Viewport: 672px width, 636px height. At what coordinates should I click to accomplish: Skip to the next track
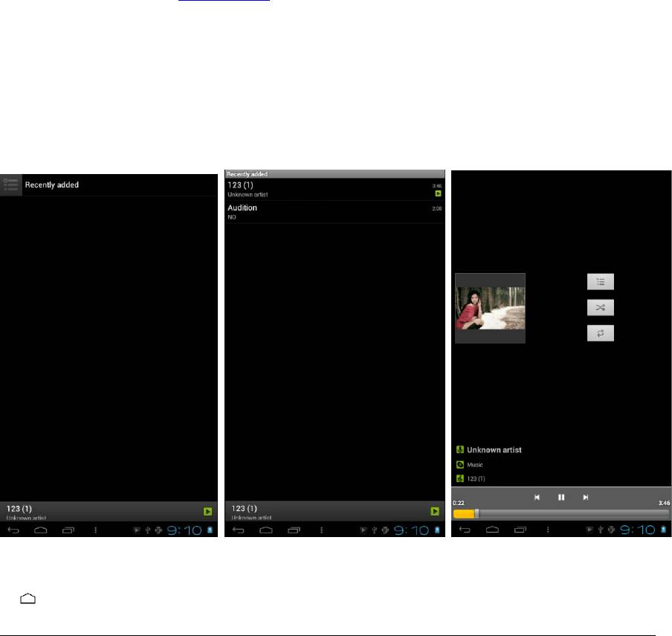586,497
